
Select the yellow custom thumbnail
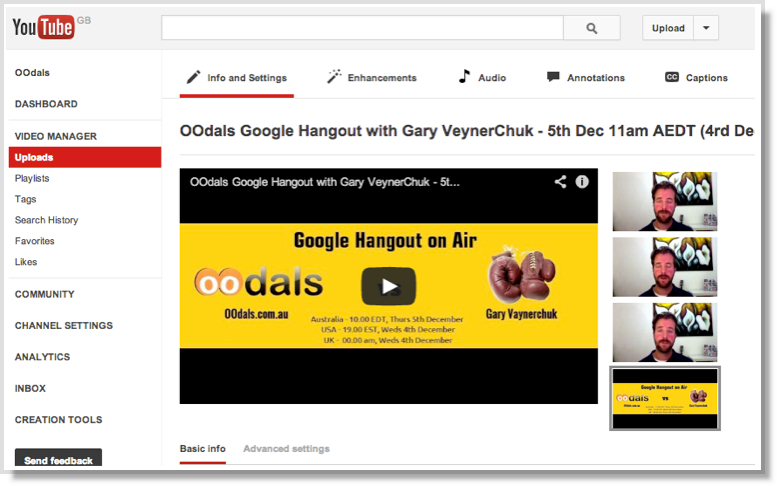pyautogui.click(x=665, y=398)
